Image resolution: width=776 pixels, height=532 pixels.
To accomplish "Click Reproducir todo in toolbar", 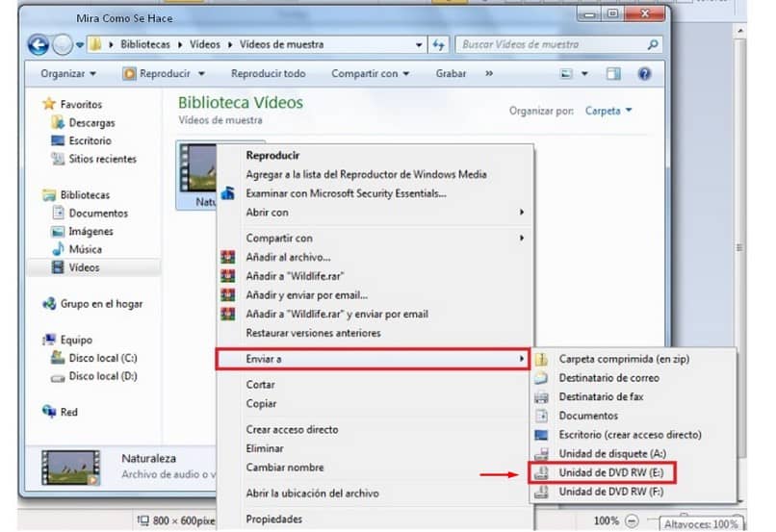I will click(269, 74).
